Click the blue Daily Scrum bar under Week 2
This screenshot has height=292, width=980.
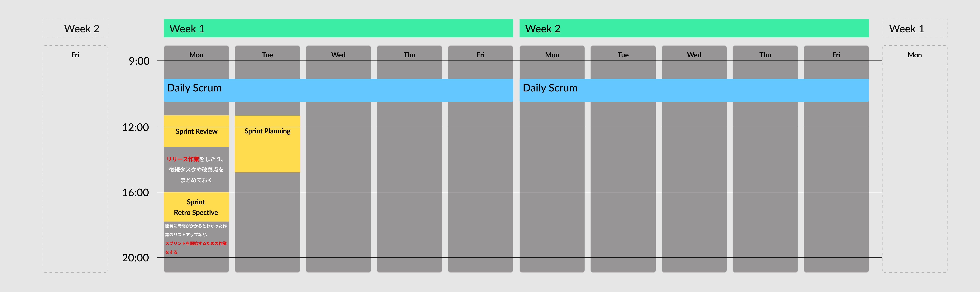pos(694,90)
